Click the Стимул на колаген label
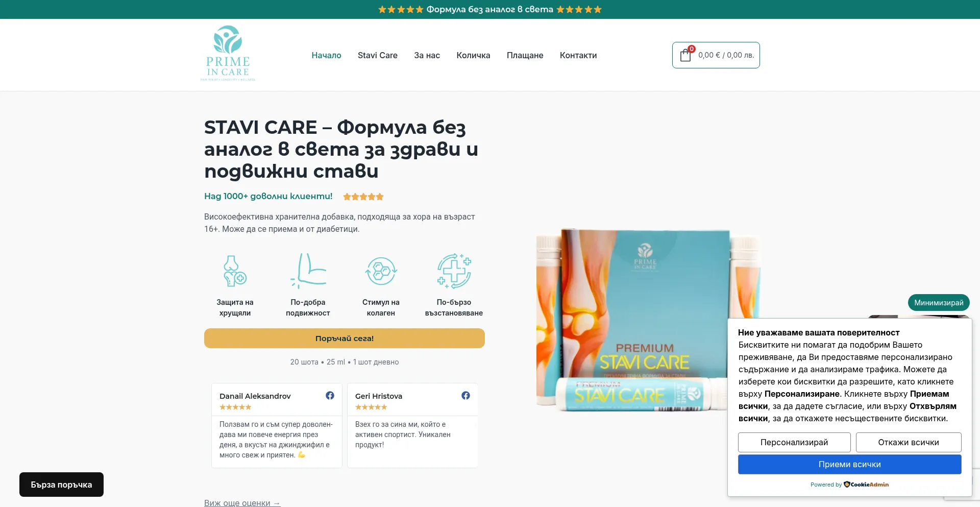Image resolution: width=980 pixels, height=507 pixels. tap(381, 307)
